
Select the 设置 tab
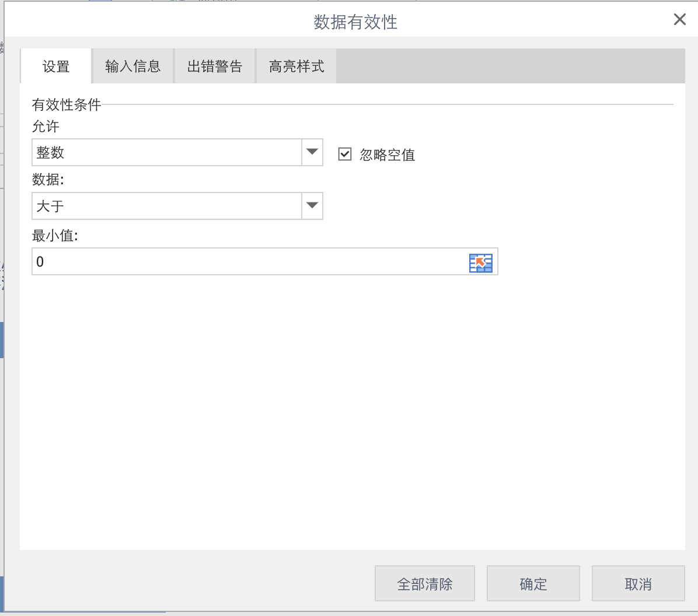tap(56, 66)
